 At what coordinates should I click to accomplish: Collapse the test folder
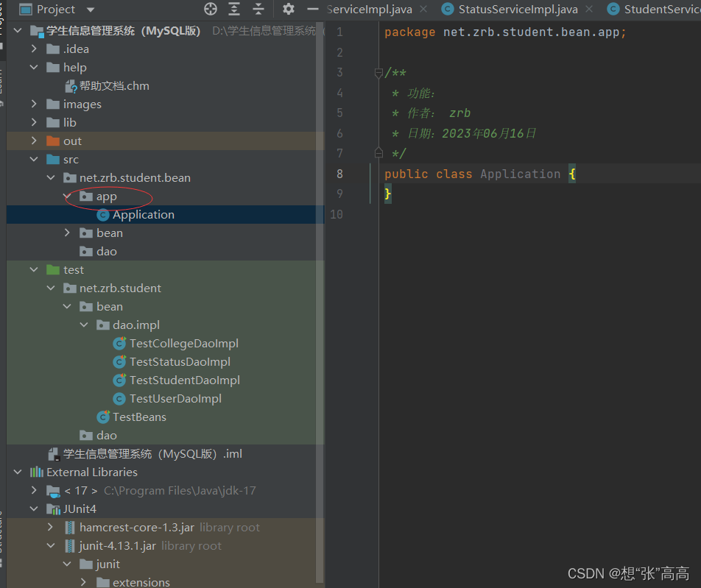coord(34,269)
